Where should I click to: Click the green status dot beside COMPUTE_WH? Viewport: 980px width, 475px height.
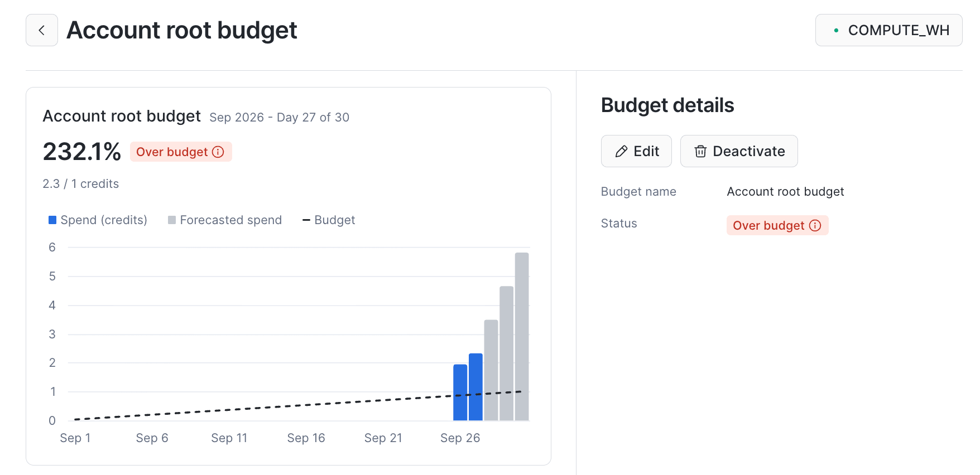836,30
